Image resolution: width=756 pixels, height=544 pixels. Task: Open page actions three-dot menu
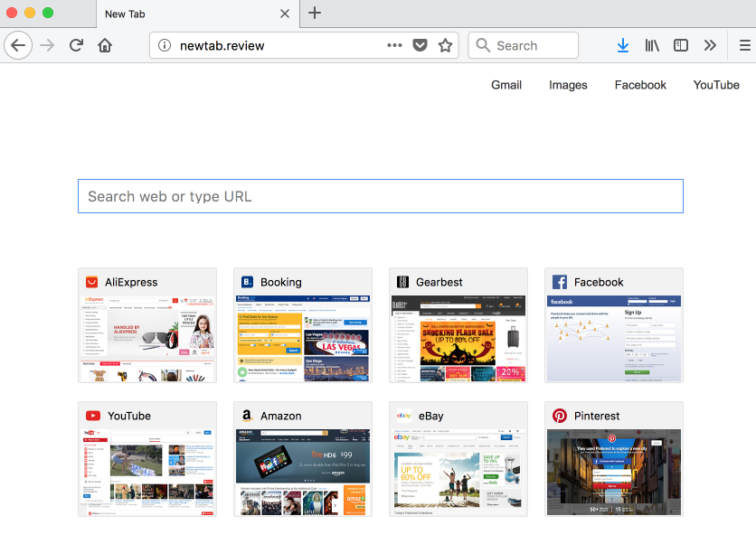pos(394,45)
